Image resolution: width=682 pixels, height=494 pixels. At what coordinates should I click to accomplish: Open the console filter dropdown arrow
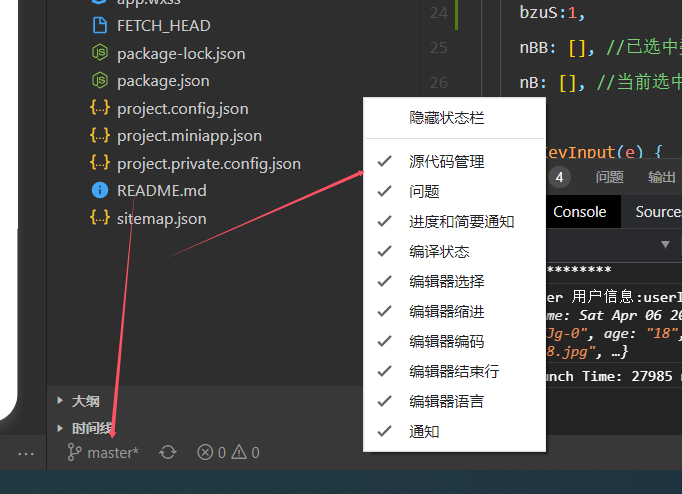665,244
